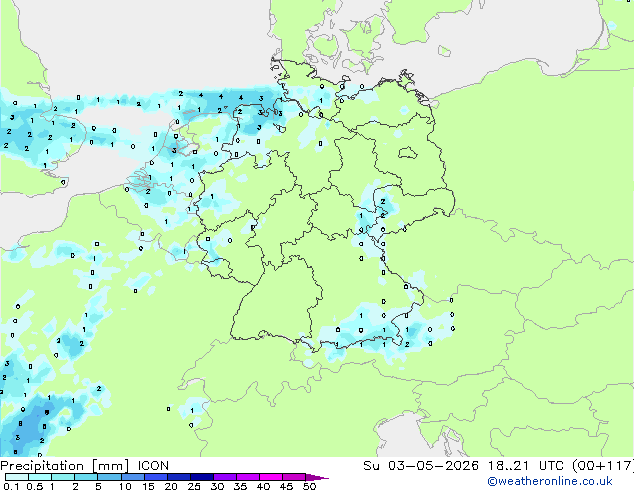Select the 45–50 mm legend swatch

(294, 477)
